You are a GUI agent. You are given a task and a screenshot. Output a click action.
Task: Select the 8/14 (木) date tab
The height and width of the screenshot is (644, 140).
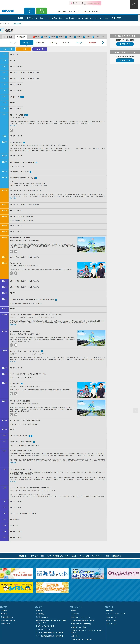pos(53,43)
